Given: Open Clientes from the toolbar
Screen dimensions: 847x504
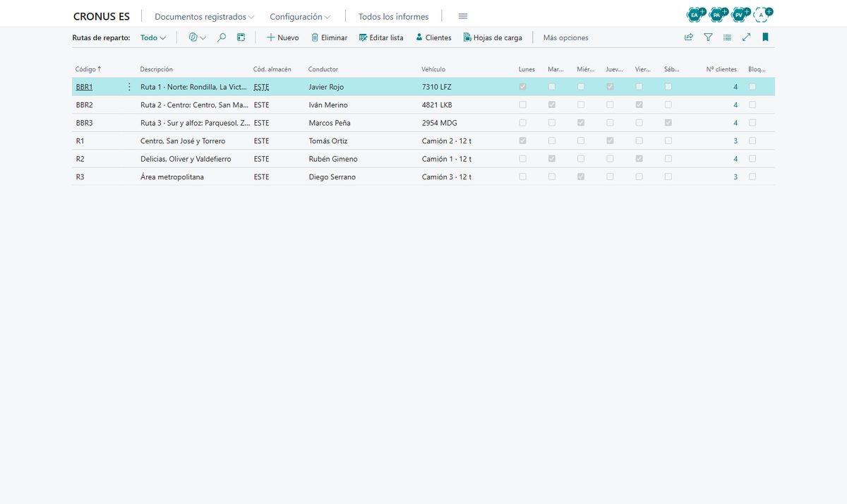Looking at the screenshot, I should (433, 37).
